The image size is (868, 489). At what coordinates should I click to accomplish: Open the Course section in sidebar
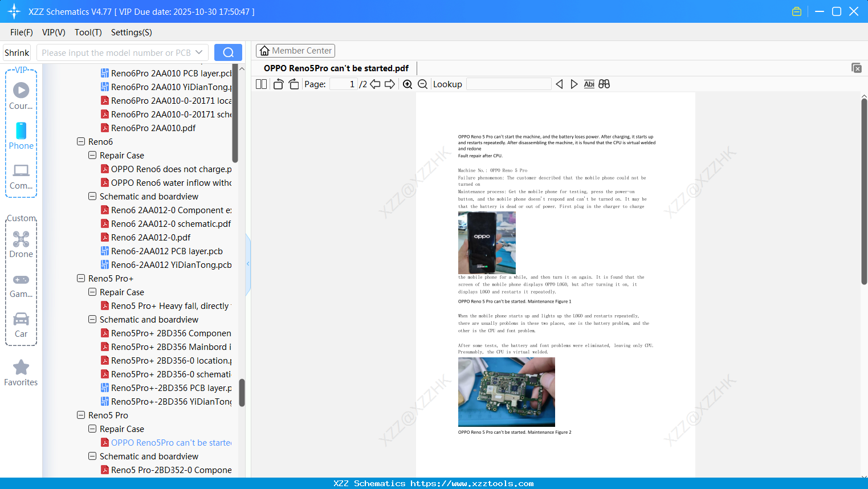click(21, 96)
